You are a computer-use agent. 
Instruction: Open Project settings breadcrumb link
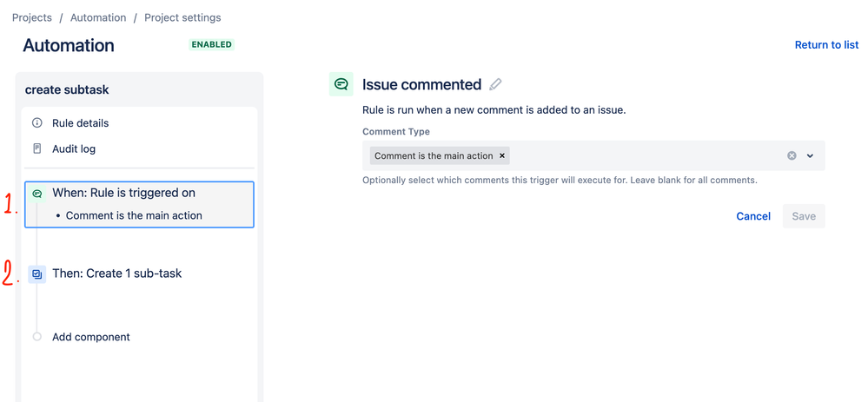(182, 17)
